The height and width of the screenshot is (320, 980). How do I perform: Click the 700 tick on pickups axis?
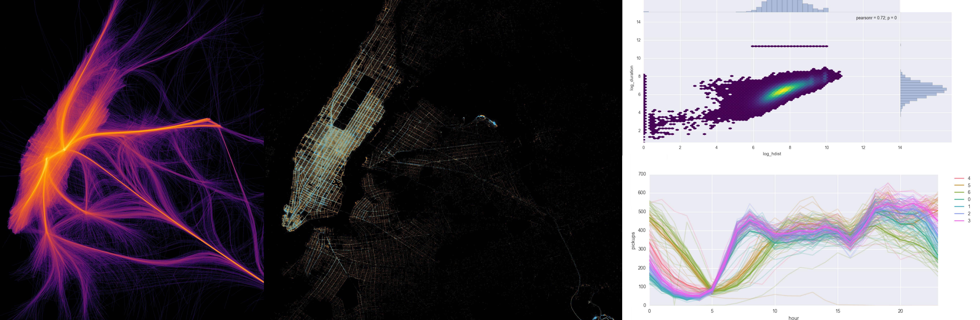[642, 174]
